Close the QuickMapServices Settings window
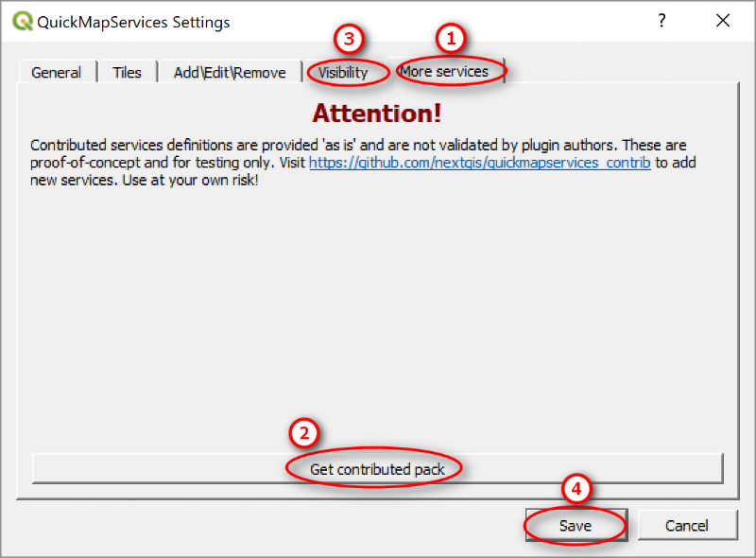Image resolution: width=756 pixels, height=558 pixels. [x=723, y=21]
